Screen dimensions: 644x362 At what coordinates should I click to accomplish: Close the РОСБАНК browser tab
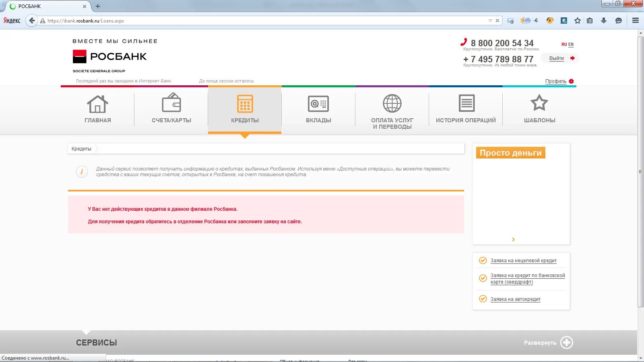[x=84, y=6]
